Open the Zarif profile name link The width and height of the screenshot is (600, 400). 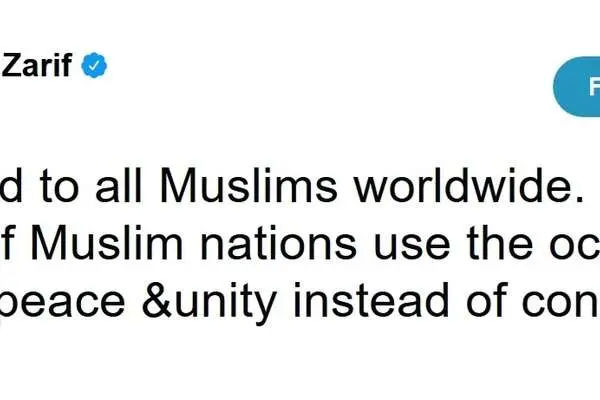click(37, 65)
